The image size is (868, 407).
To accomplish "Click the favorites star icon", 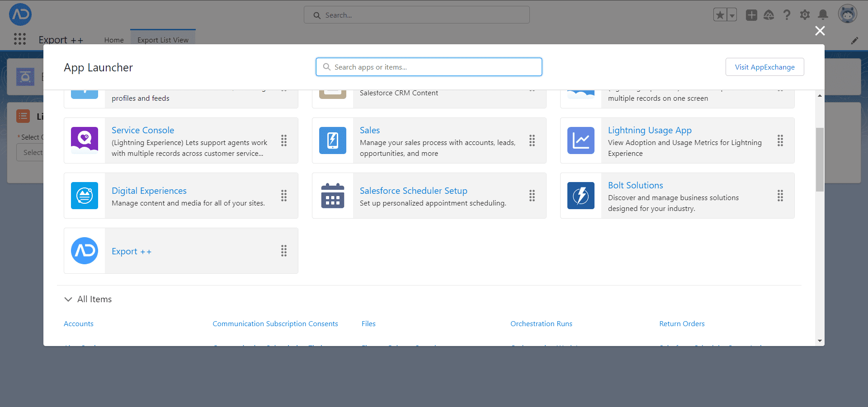I will coord(720,15).
